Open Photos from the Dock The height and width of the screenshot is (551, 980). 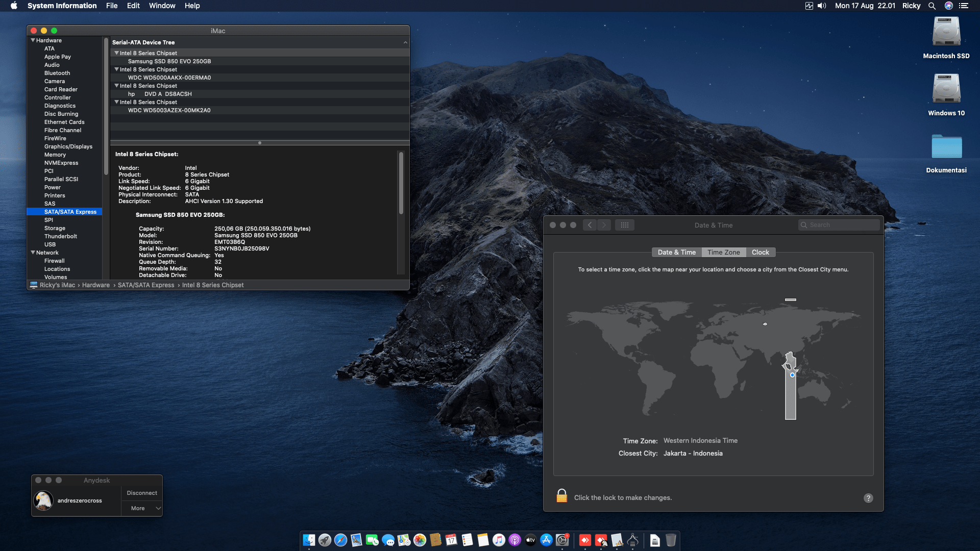tap(420, 540)
